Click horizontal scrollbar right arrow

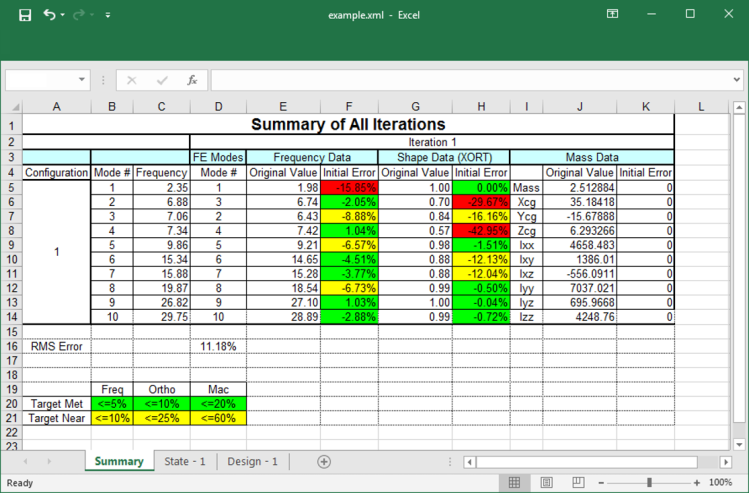point(726,462)
